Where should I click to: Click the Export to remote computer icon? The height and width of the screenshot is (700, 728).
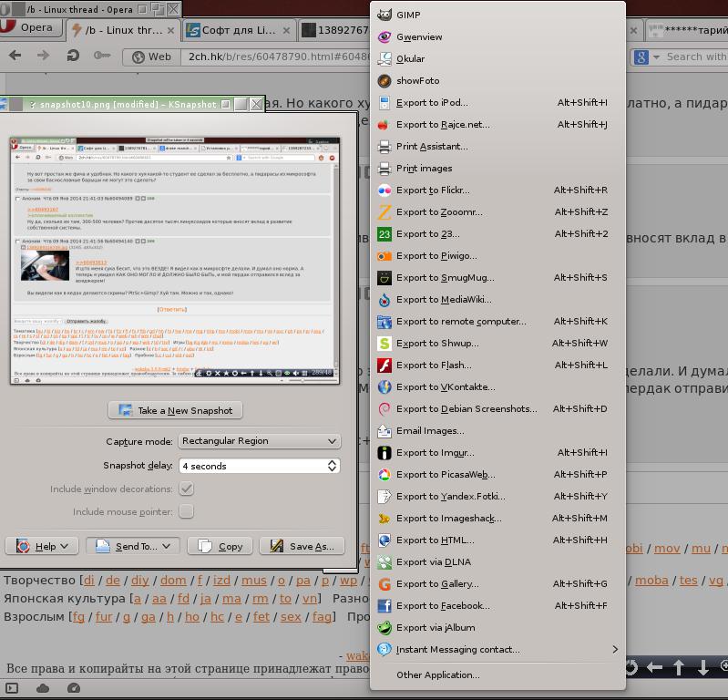[385, 322]
